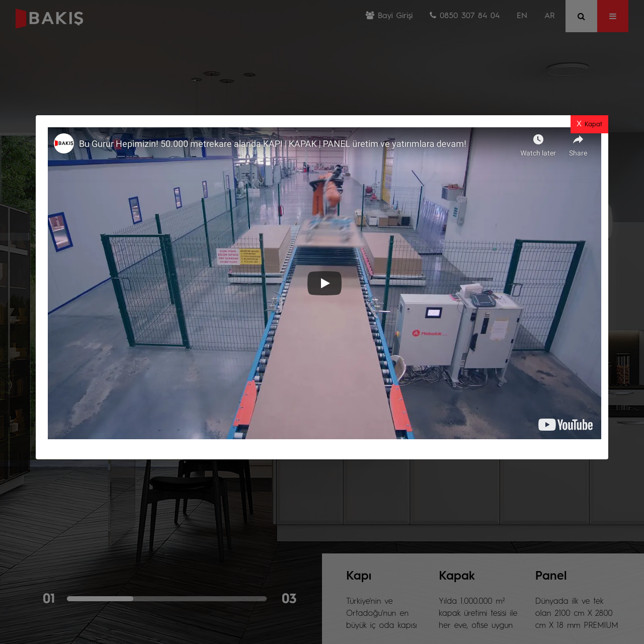Click the Bakis channel avatar in video

coord(64,143)
